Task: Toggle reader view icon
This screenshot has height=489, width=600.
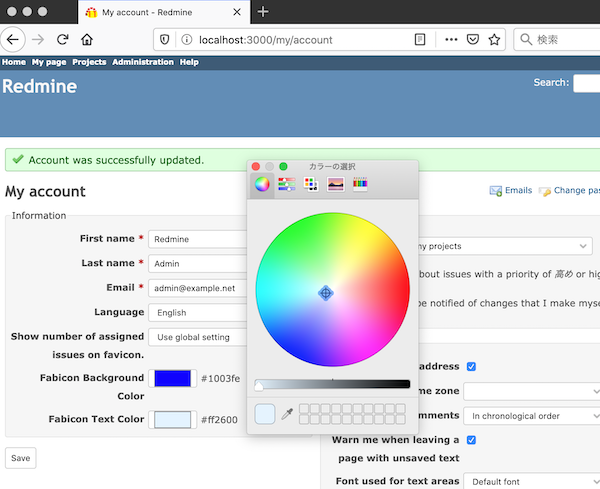Action: [420, 39]
